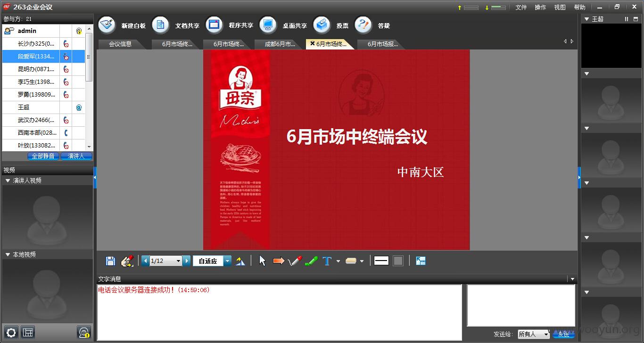Click the webcam warning icon under local video
644x343 pixels.
click(x=84, y=332)
